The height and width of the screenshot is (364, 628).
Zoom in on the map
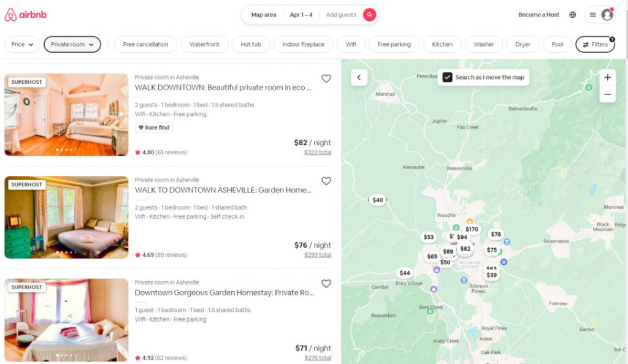click(x=607, y=77)
